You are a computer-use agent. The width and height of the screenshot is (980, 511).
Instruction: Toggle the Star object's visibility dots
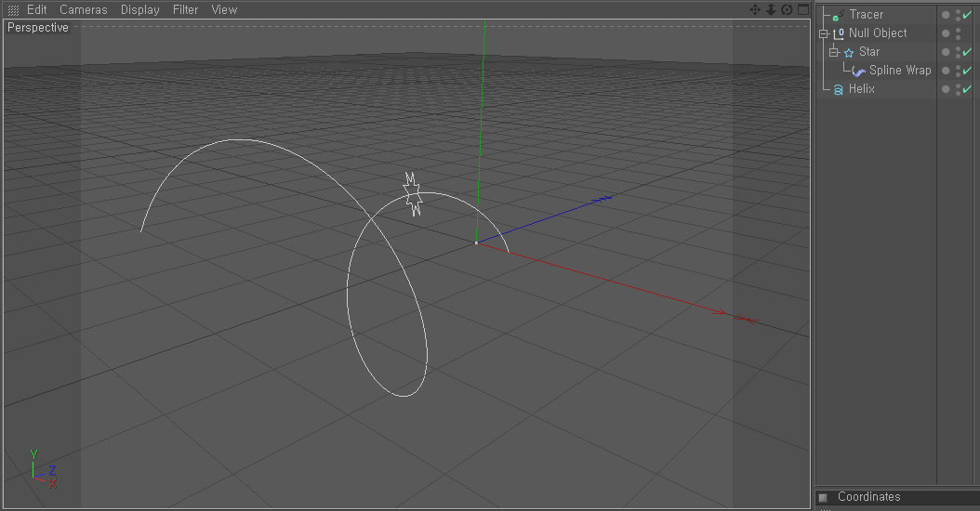(x=958, y=52)
